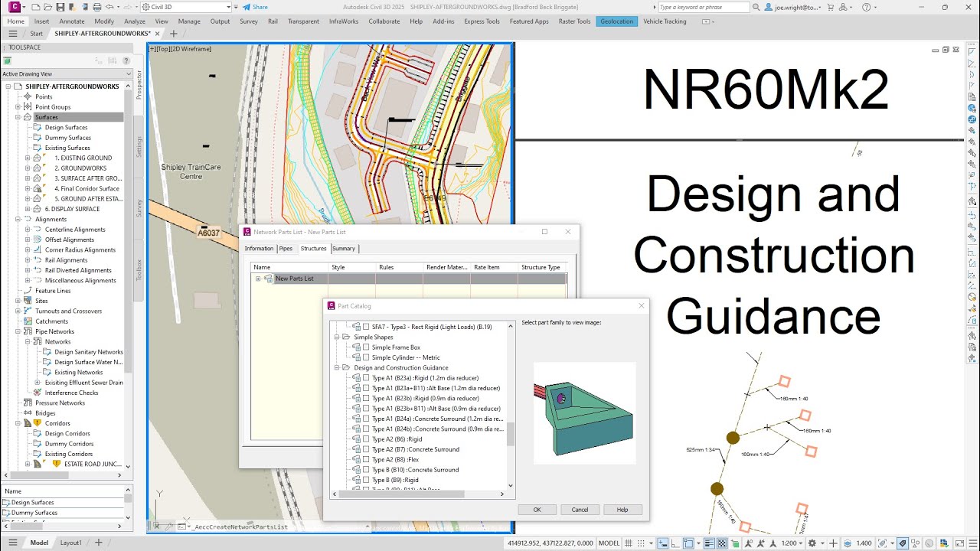Click the Share paper-plane icon
Screen dimensions: 980x551
(x=247, y=7)
